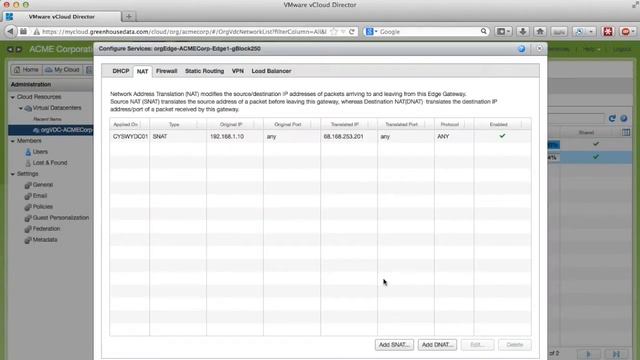Bookmark page with star icon

(334, 31)
